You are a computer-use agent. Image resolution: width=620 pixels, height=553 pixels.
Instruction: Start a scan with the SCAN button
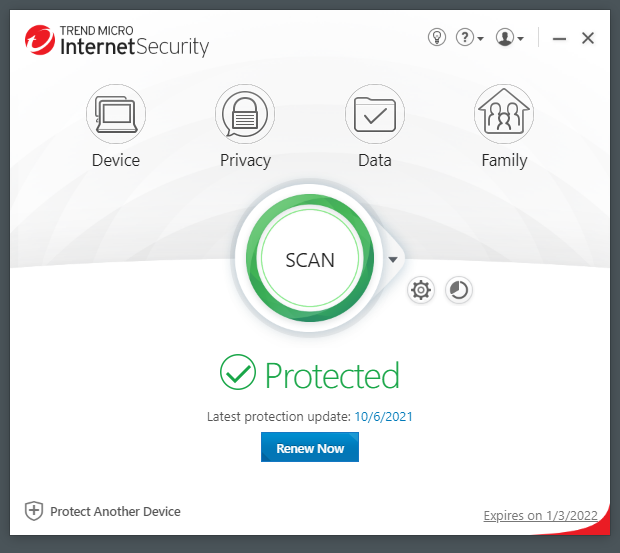[310, 259]
